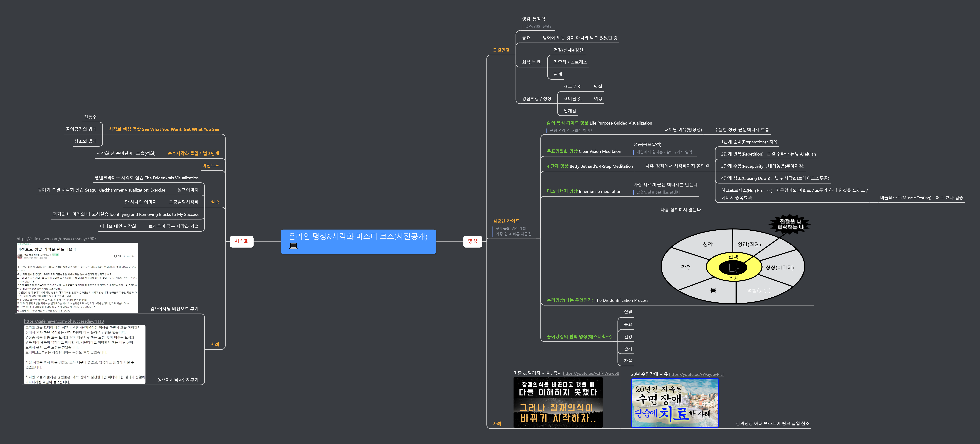Select 삶의 목적 가이드 명상 topic
Viewport: 980px width, 444px height.
pos(599,123)
